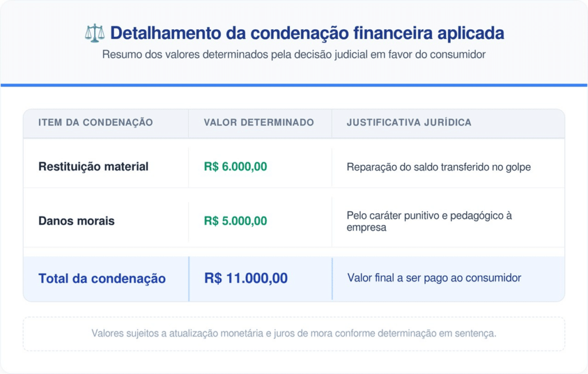Click the blue vertical bar left of 'R$ 11.000,00'

point(189,279)
